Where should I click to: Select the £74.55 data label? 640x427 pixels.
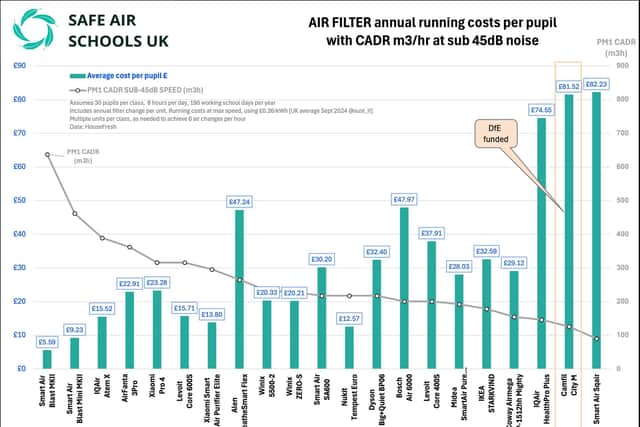pyautogui.click(x=542, y=110)
